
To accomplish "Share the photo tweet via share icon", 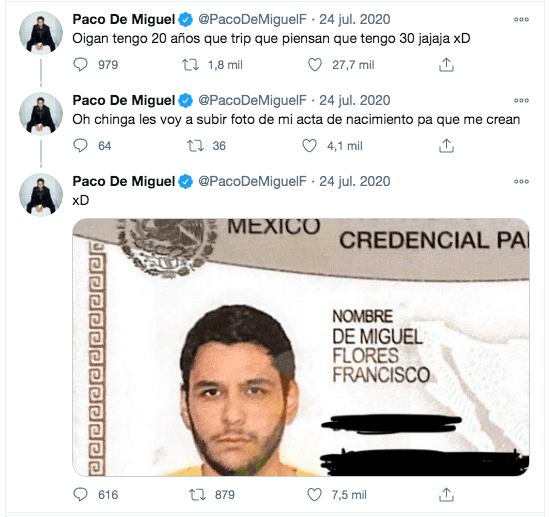I will pyautogui.click(x=446, y=495).
